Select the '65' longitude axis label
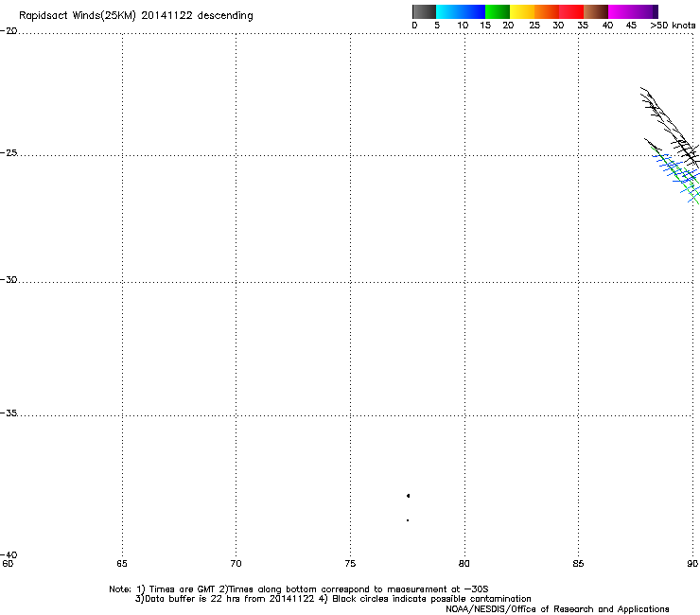This screenshot has width=700, height=615. tap(122, 564)
